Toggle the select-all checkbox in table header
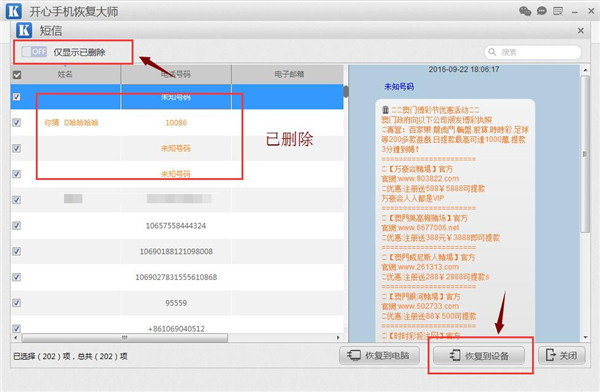This screenshot has width=600, height=392. 17,75
